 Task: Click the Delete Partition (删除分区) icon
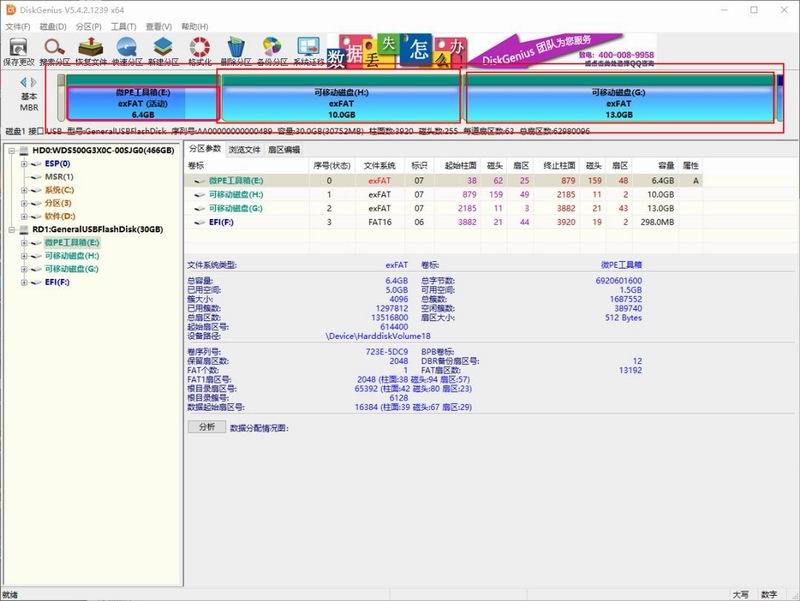tap(236, 51)
